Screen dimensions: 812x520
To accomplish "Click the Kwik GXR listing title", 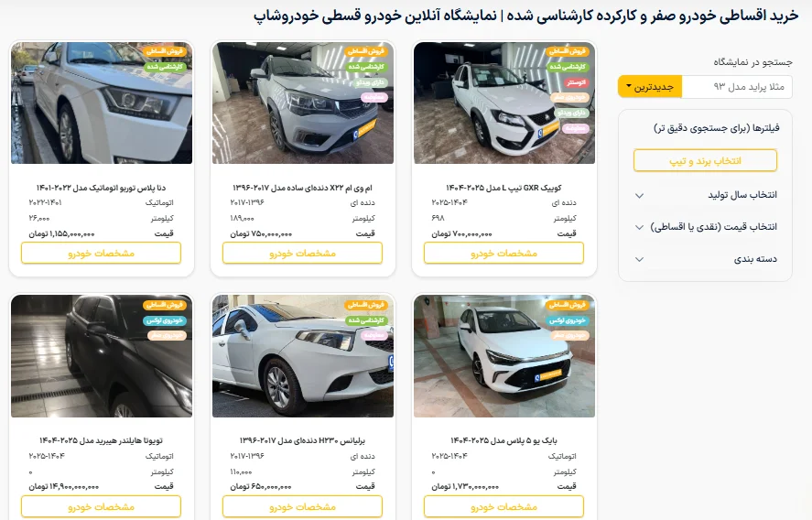I will point(503,188).
